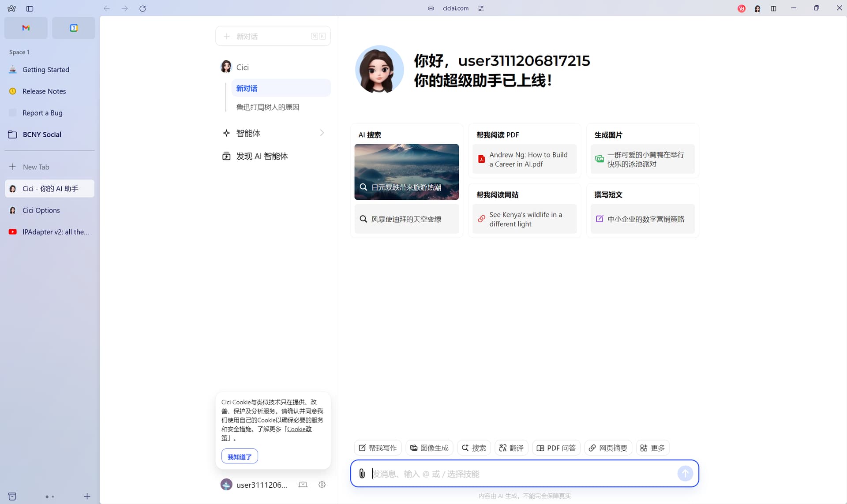Click the 我知道了 cookie button
Image resolution: width=847 pixels, height=504 pixels.
[240, 457]
